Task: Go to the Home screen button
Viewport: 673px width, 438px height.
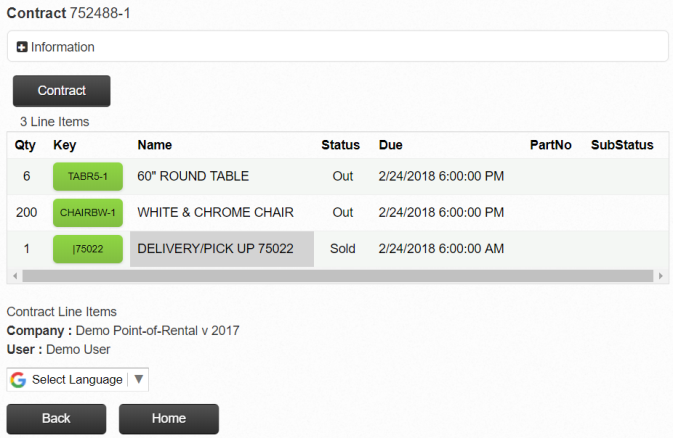Action: click(x=168, y=418)
